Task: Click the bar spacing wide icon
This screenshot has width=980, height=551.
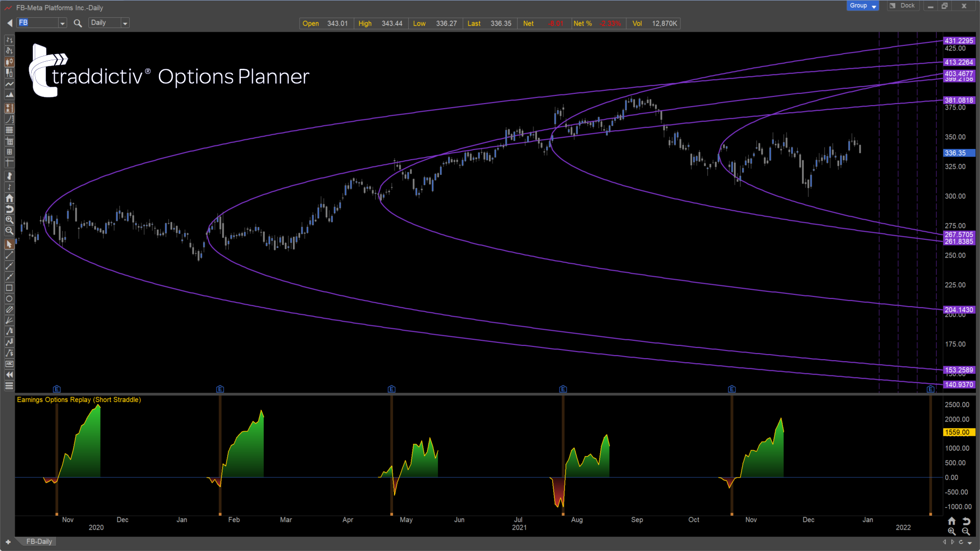Action: click(9, 176)
